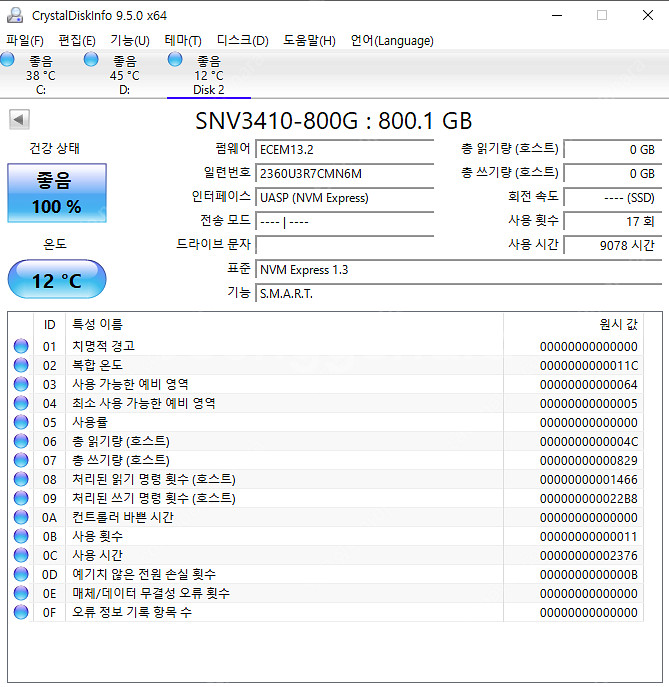Screen dimensions: 669x687
Task: Minimize the CrystalDiskInfo window
Action: [x=557, y=15]
